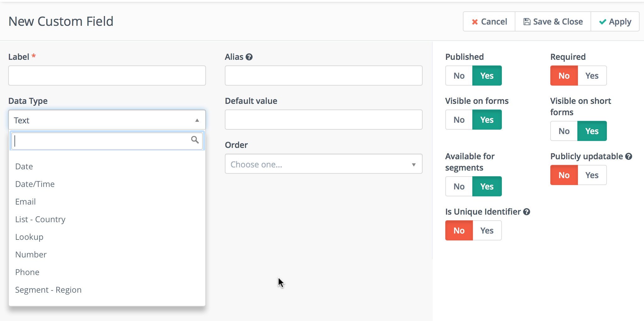Click the Save & Close disk icon
Image resolution: width=644 pixels, height=321 pixels.
click(x=527, y=21)
